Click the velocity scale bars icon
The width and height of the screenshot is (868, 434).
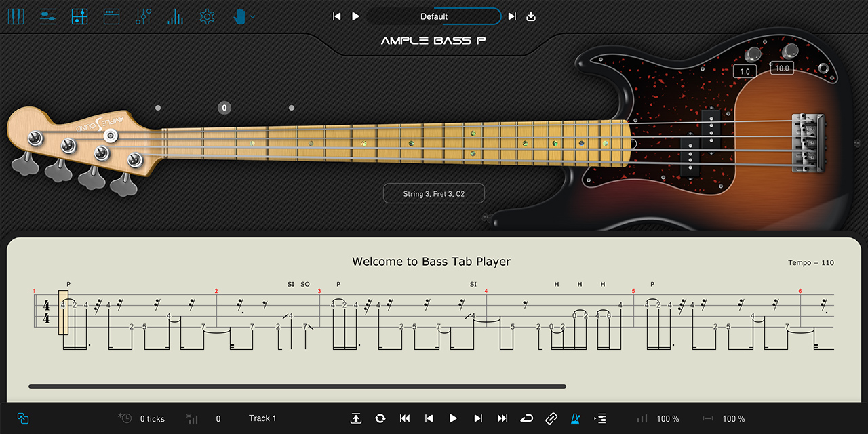(x=642, y=418)
